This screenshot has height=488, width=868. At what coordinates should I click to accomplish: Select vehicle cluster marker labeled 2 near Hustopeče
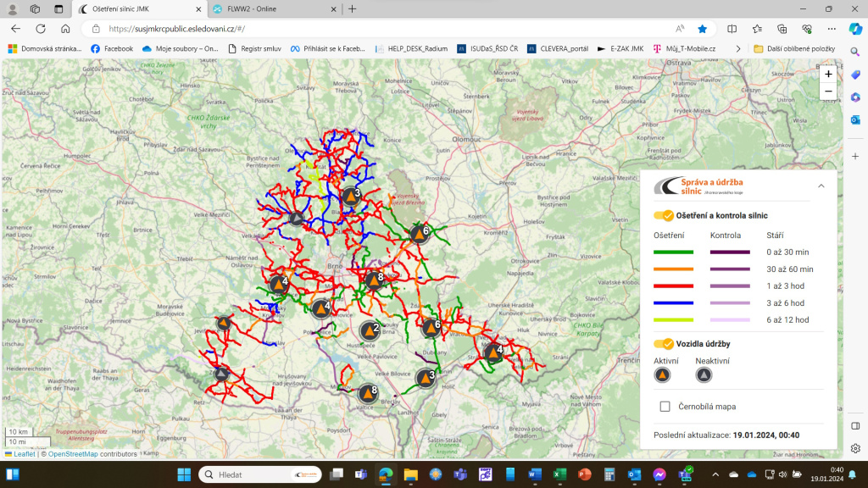pos(370,330)
